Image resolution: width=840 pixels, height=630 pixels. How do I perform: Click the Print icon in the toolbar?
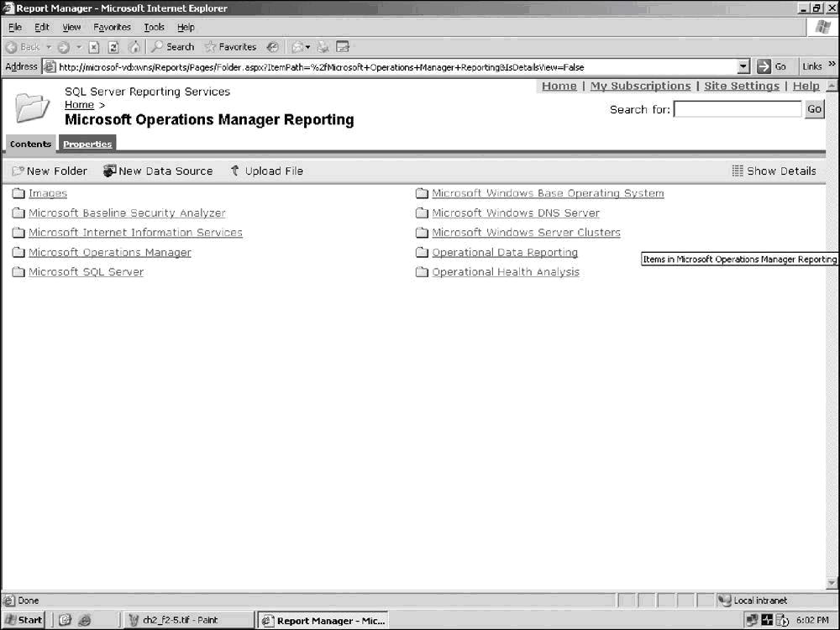(323, 47)
